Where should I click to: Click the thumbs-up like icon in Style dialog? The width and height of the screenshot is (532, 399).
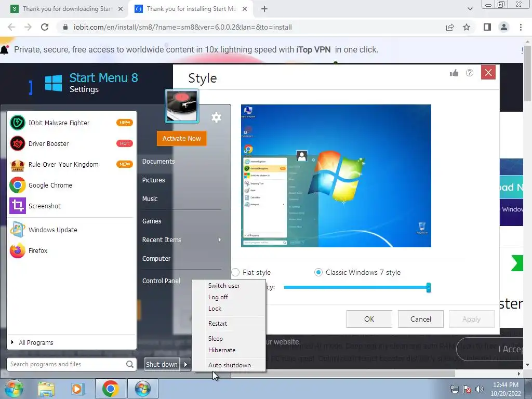tap(454, 73)
